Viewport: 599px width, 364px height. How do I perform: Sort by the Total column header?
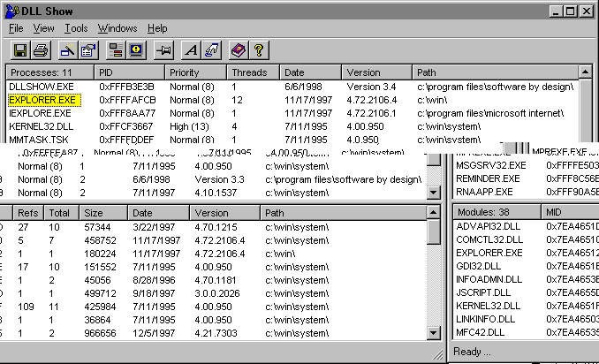tap(62, 213)
